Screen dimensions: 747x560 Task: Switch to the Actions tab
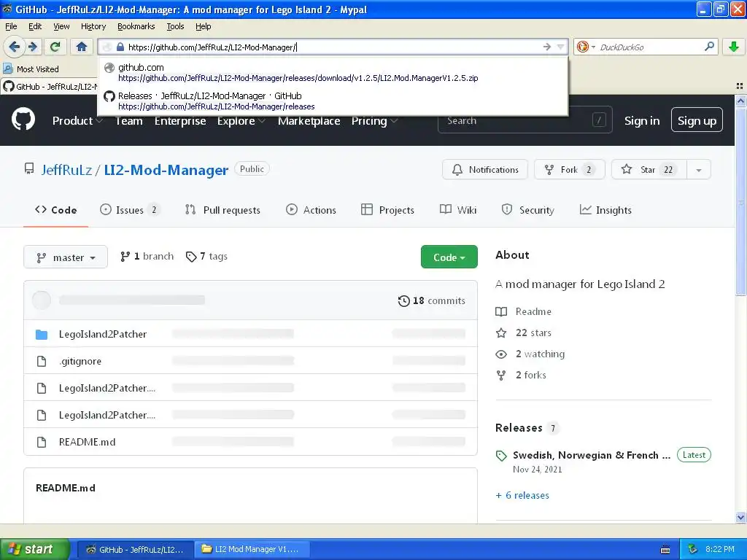click(x=311, y=210)
